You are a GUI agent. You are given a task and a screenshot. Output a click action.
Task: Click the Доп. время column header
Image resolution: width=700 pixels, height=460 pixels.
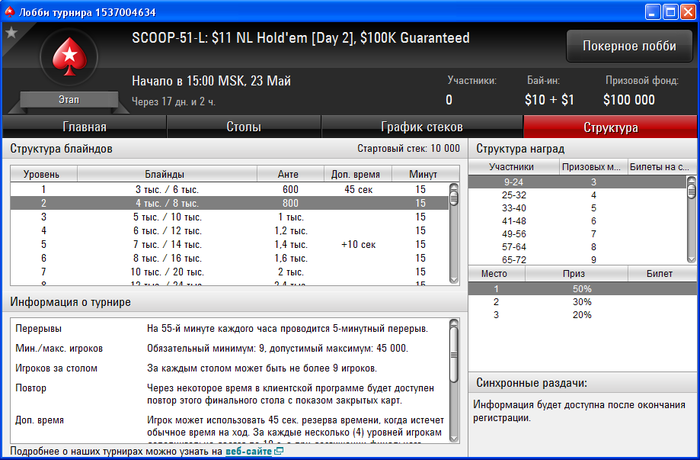pyautogui.click(x=358, y=174)
